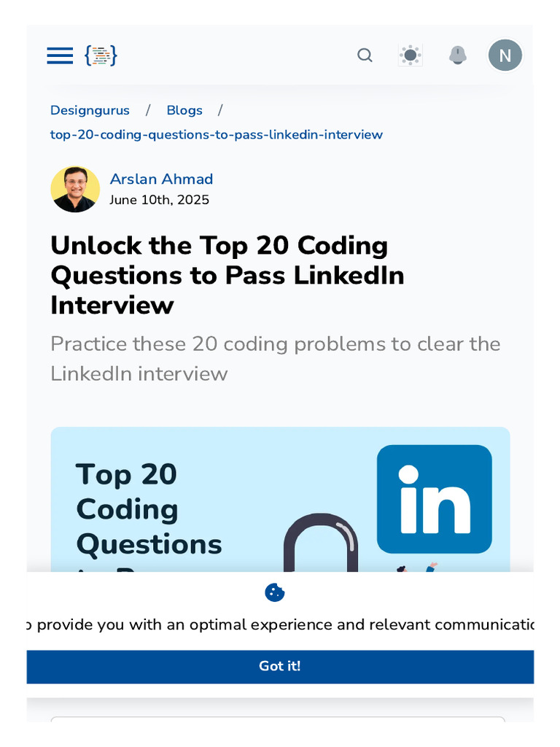Screen dimensions: 560x747
Task: Open the notifications bell
Action: 458,55
